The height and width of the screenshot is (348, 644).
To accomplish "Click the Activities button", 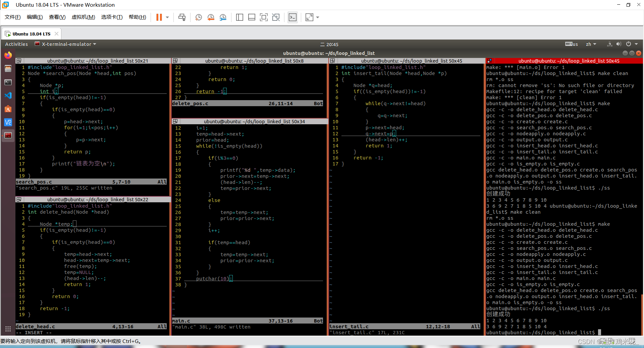I will coord(16,44).
